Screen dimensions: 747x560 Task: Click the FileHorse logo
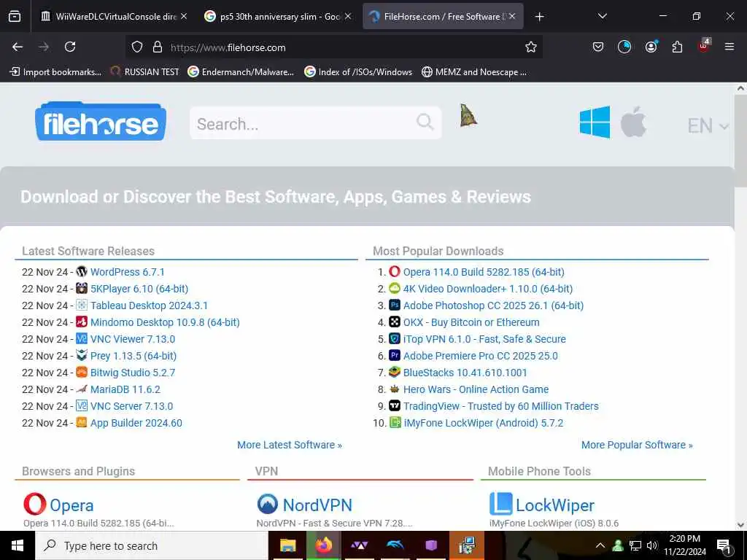point(101,122)
